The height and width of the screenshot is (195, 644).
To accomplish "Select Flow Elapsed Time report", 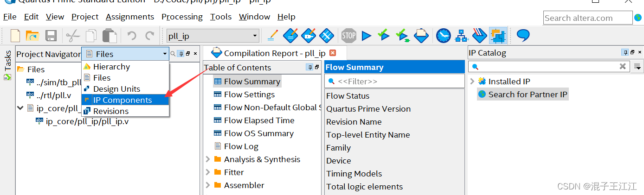I will (x=259, y=120).
